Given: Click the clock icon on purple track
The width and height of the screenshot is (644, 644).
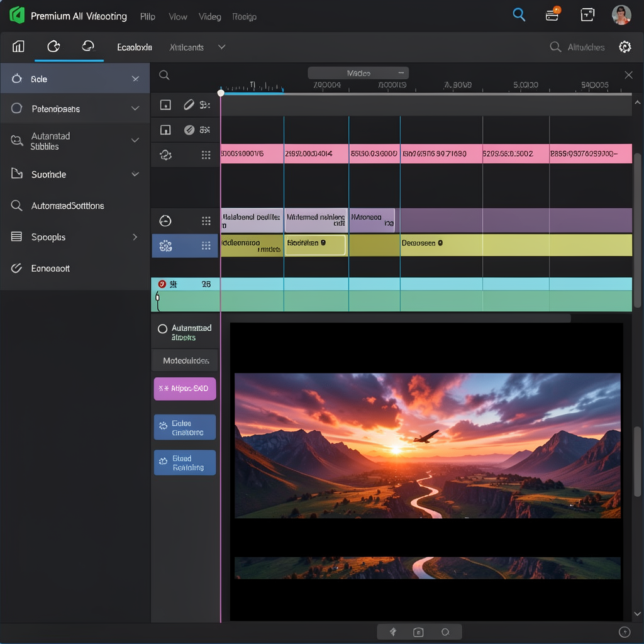Looking at the screenshot, I should (x=165, y=221).
